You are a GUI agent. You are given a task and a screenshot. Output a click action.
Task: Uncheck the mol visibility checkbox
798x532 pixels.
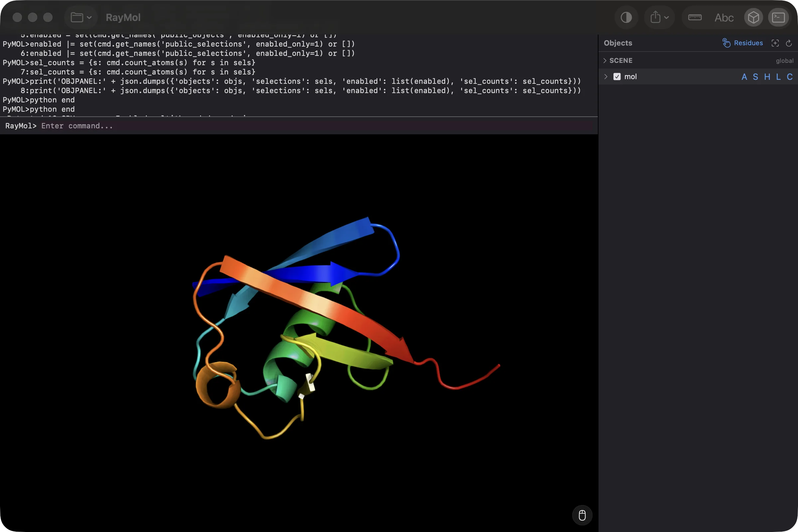[617, 77]
